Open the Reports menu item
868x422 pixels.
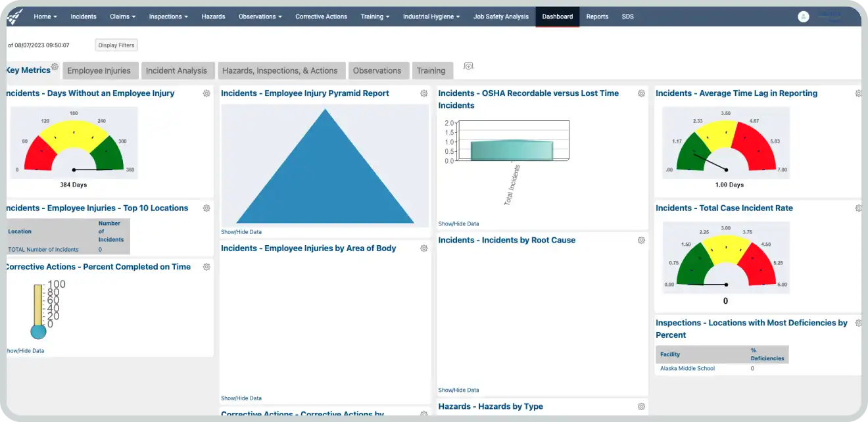click(597, 17)
